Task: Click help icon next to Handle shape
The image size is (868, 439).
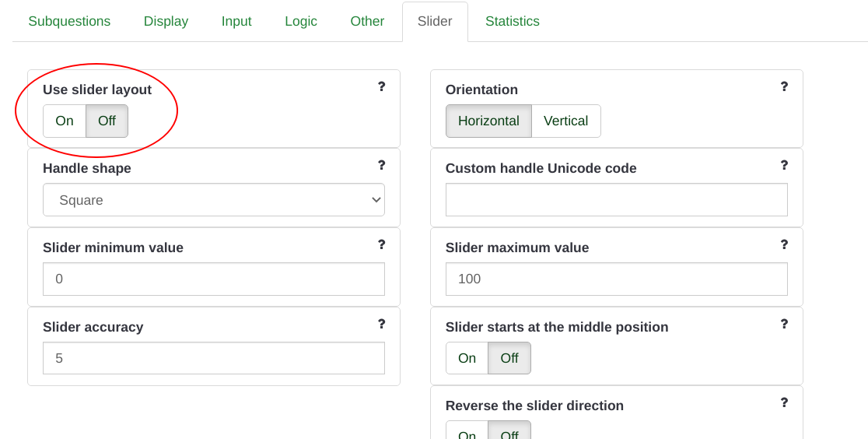Action: point(381,165)
